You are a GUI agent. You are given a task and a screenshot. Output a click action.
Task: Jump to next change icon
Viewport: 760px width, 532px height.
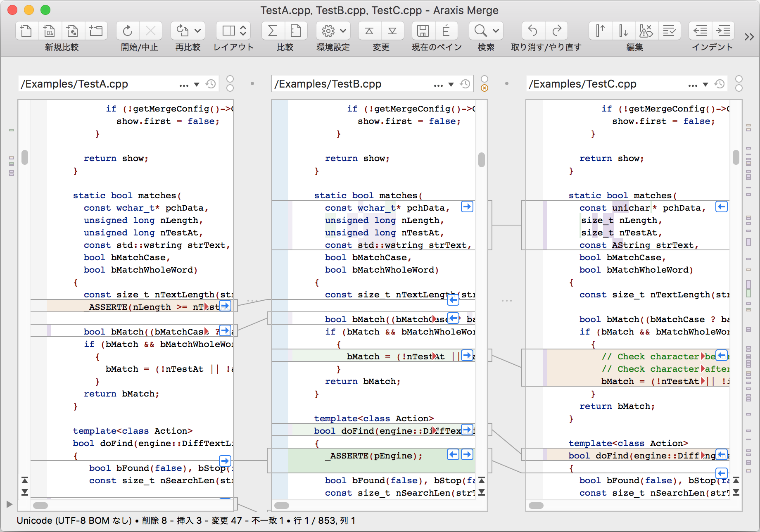392,31
